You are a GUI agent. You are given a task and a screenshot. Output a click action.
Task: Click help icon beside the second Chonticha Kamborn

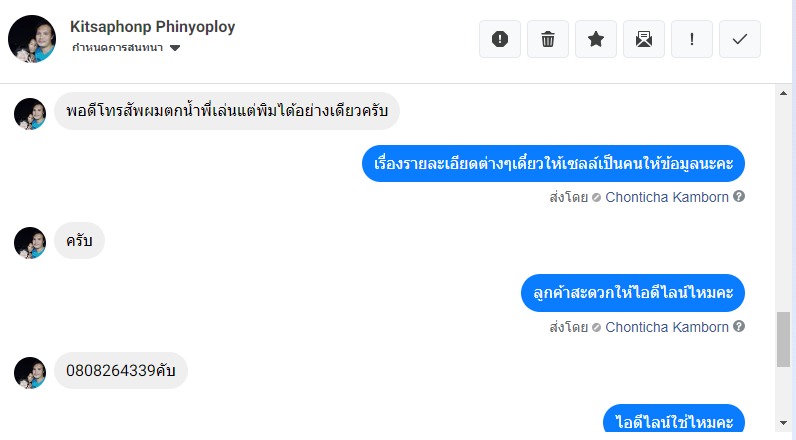(x=739, y=327)
